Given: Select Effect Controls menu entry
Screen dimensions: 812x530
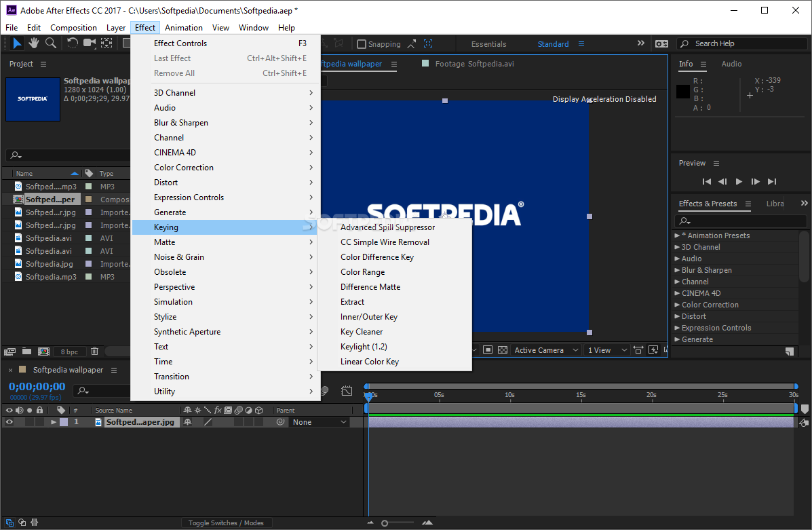Looking at the screenshot, I should [x=225, y=43].
